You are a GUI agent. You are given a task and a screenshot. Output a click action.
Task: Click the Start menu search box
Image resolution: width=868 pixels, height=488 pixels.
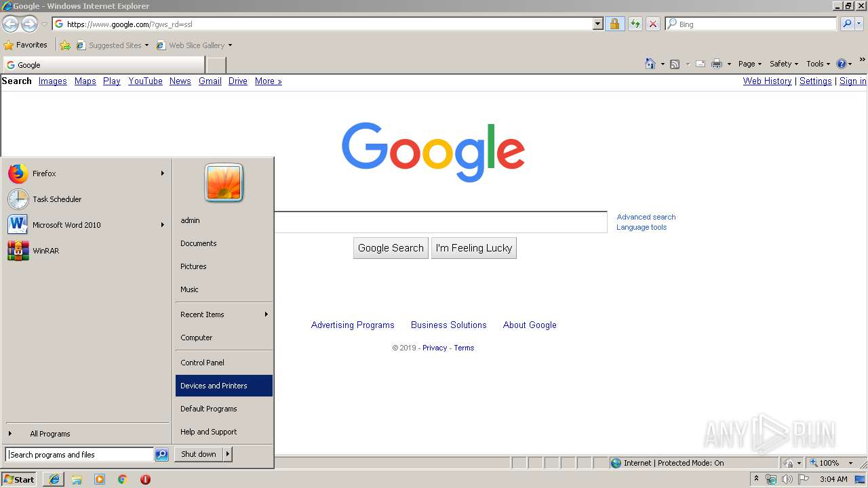click(x=79, y=455)
